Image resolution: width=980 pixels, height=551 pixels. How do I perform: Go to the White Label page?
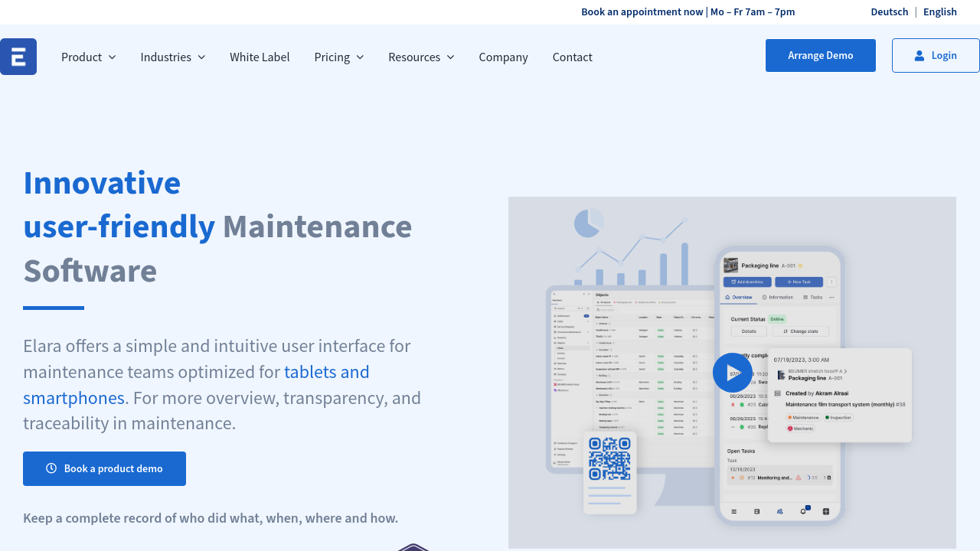point(260,57)
